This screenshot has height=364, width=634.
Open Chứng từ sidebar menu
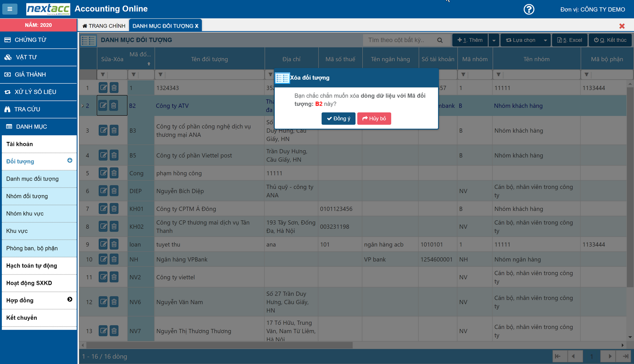tap(39, 40)
